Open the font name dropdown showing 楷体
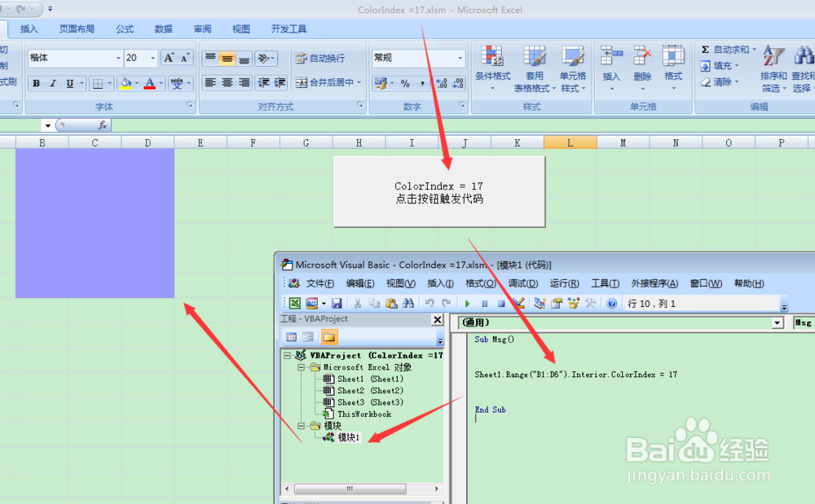Viewport: 815px width, 504px height. [x=118, y=58]
